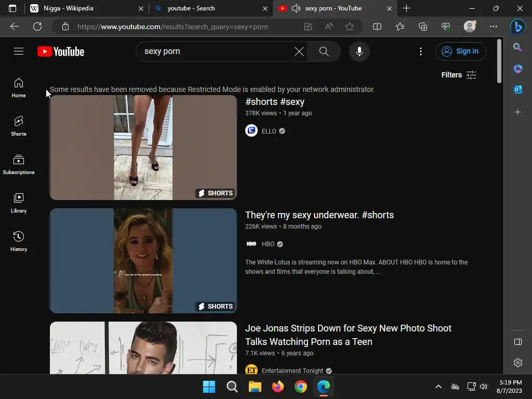This screenshot has width=532, height=399.
Task: Open History in the YouTube sidebar
Action: (x=19, y=241)
